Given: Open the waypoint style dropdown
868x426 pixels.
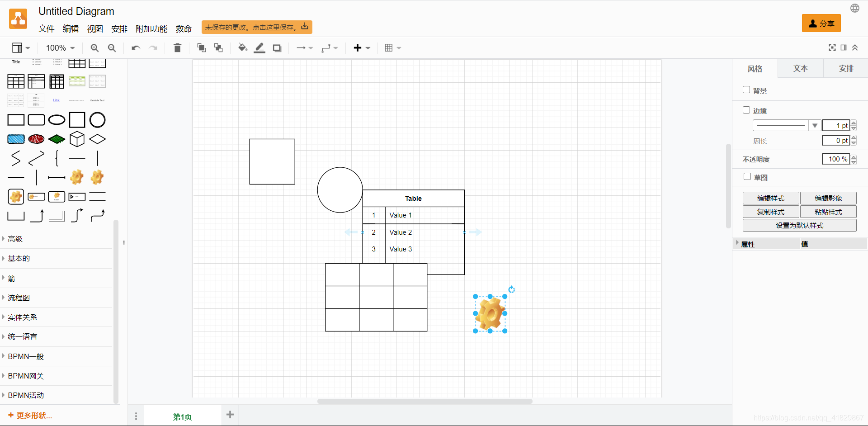Looking at the screenshot, I should point(330,48).
